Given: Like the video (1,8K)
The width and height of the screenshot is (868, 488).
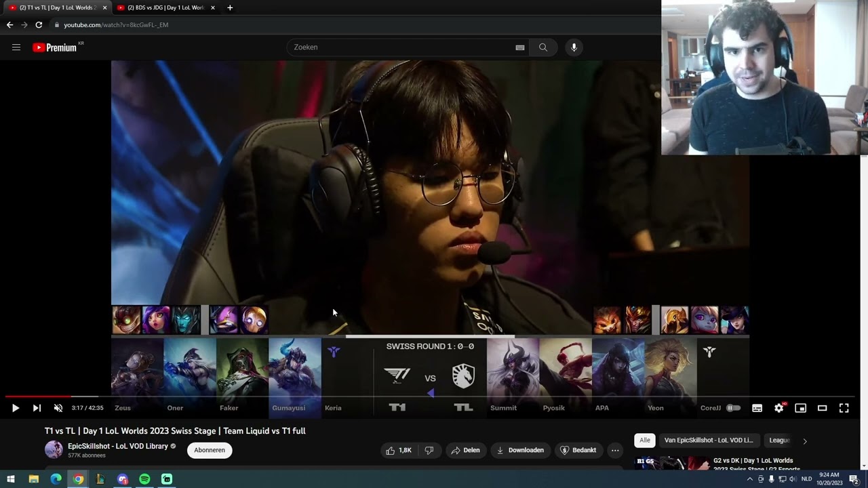Looking at the screenshot, I should click(x=399, y=450).
